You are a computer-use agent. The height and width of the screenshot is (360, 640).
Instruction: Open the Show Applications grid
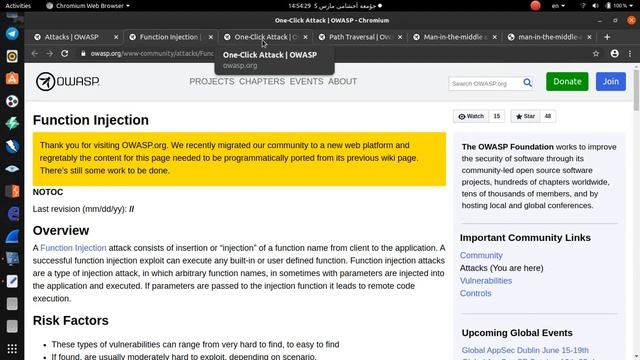(x=12, y=349)
